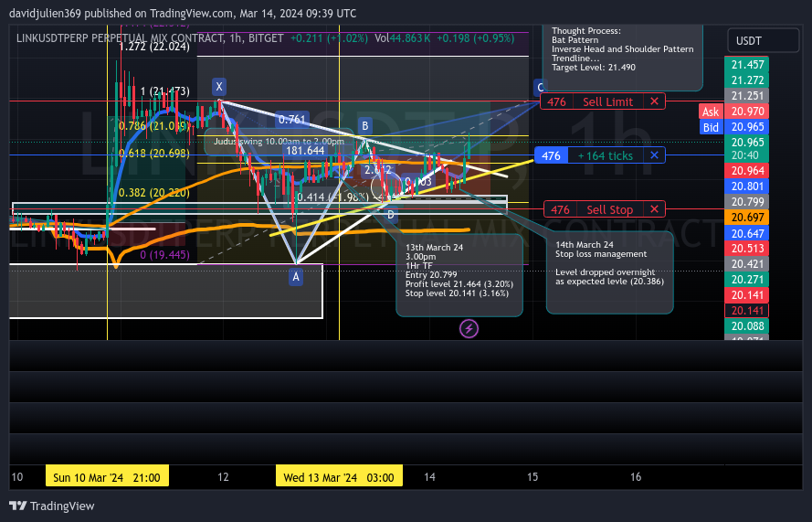
Task: Select the '13th March 24' entry note
Action: click(x=459, y=275)
